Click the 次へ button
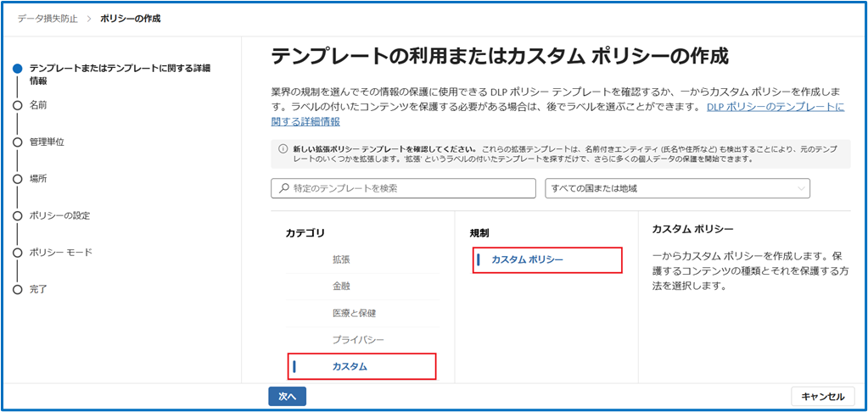Image resolution: width=868 pixels, height=412 pixels. click(x=287, y=396)
